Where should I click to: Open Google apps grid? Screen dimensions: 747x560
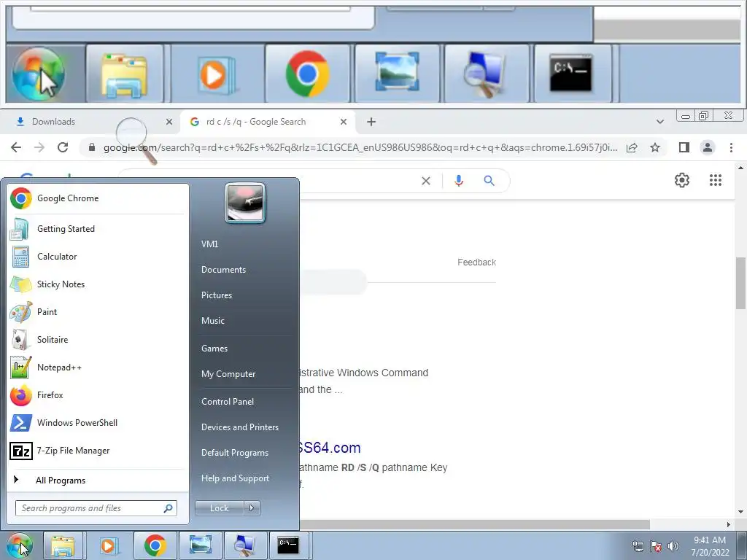coord(716,181)
